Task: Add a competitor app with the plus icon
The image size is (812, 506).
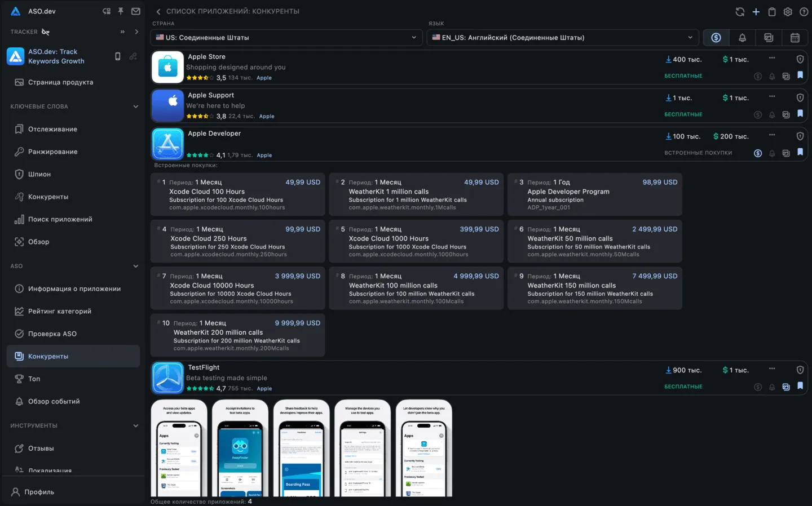Action: coord(756,12)
